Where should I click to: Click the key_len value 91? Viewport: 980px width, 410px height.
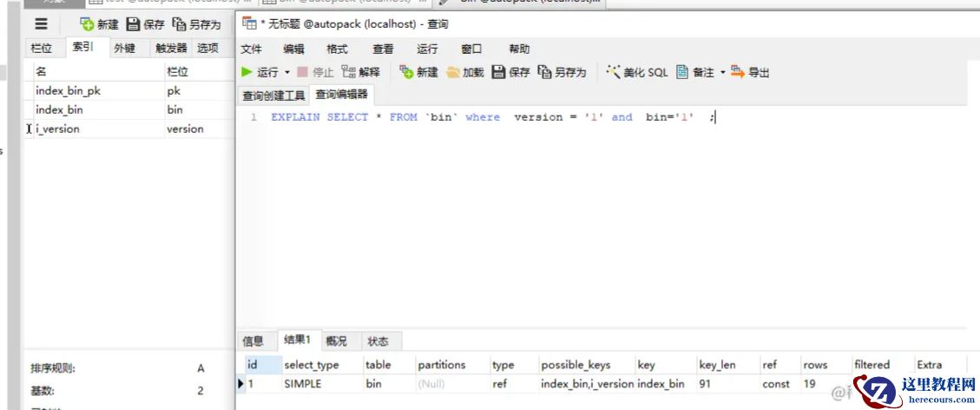pyautogui.click(x=705, y=384)
